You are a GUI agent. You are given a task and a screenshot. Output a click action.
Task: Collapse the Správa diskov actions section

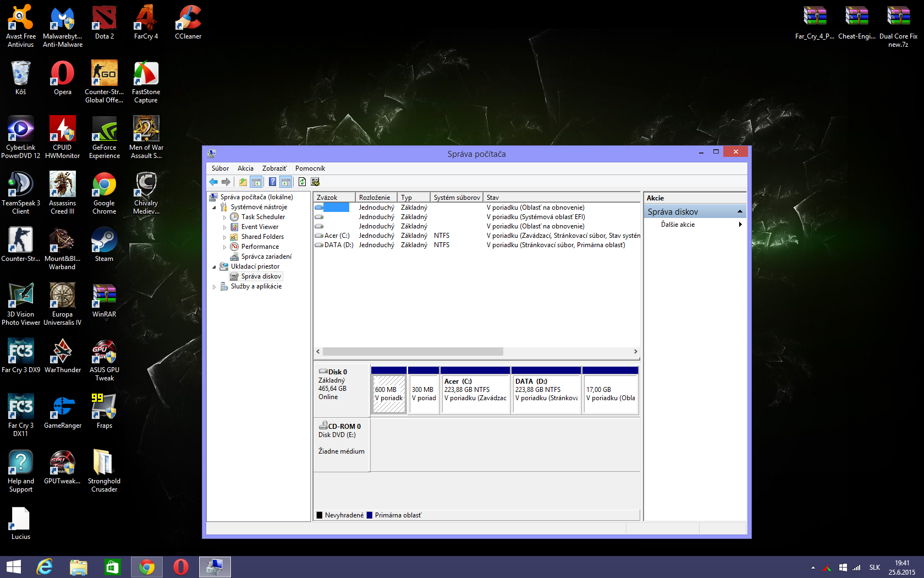click(740, 211)
